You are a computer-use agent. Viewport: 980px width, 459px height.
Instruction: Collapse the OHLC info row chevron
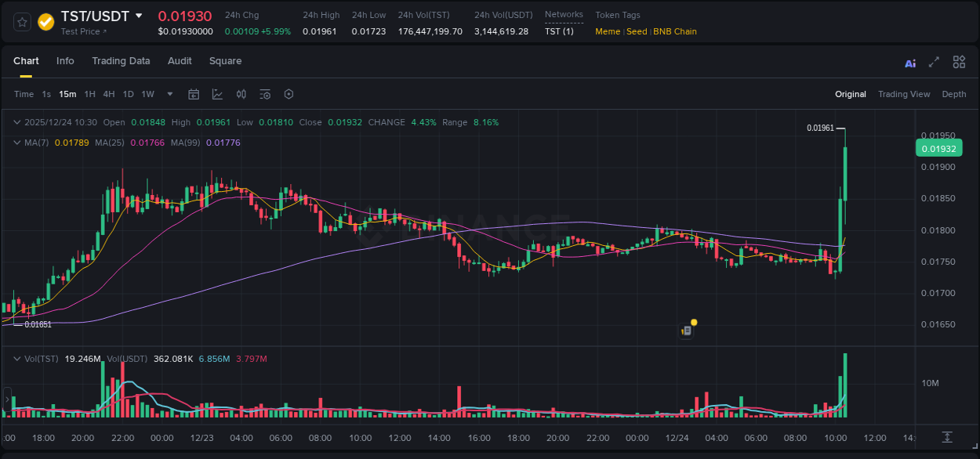click(x=16, y=122)
